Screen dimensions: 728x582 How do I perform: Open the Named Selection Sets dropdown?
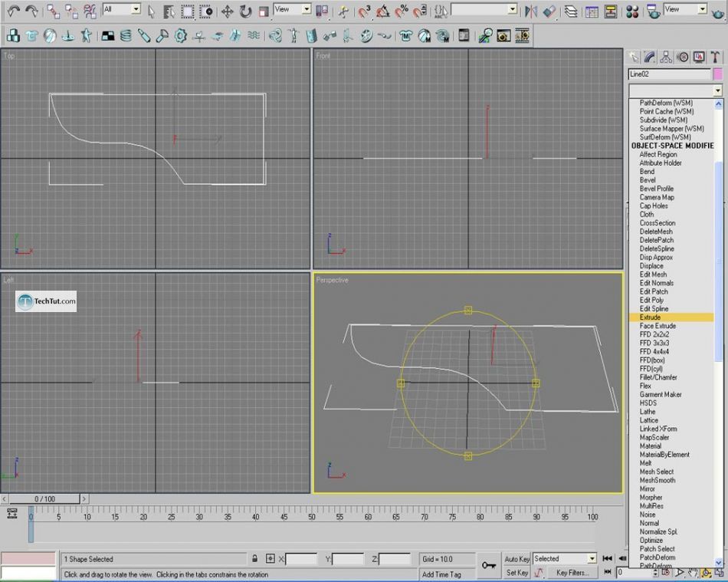(484, 9)
